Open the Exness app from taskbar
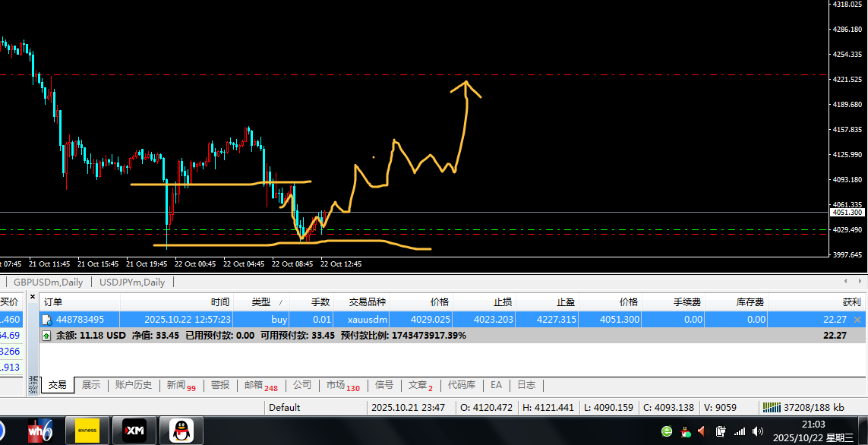This screenshot has width=868, height=445. point(87,431)
